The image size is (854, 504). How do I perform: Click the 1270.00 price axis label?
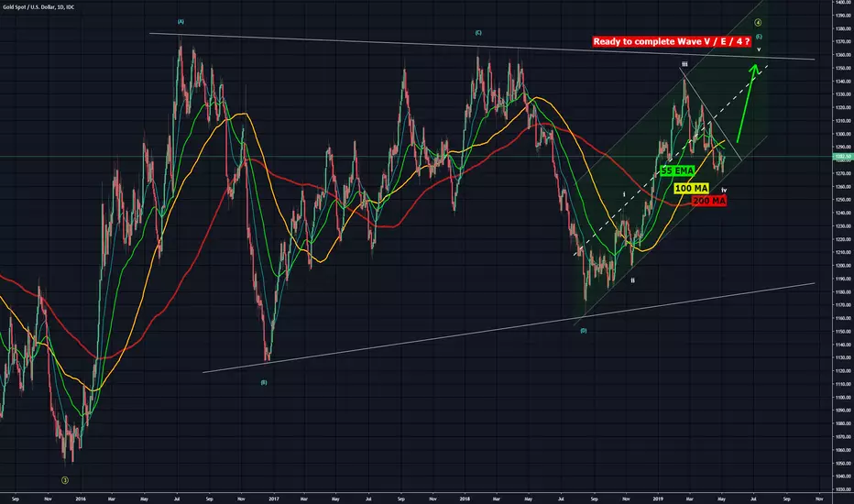click(x=844, y=173)
